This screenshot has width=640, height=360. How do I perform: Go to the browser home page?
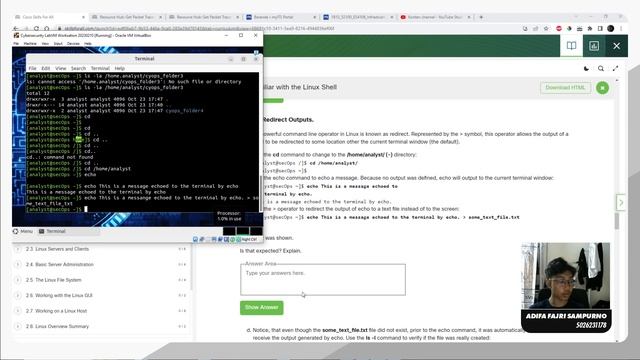[47, 29]
